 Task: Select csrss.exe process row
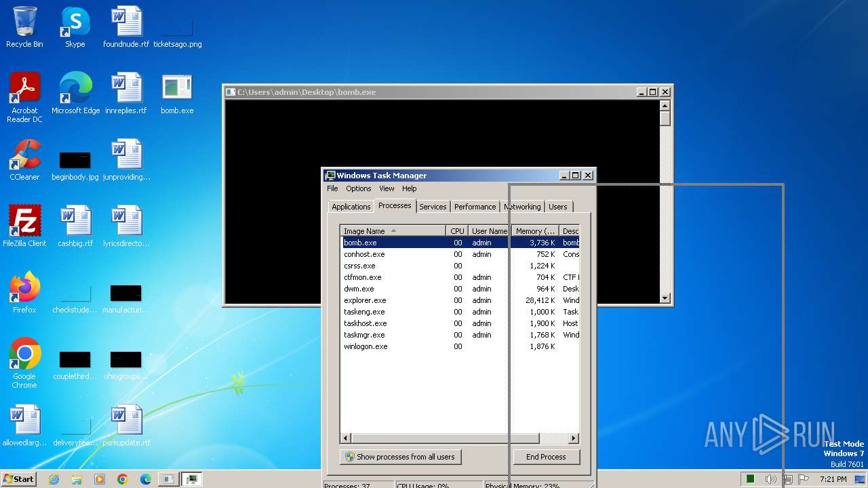(x=460, y=266)
